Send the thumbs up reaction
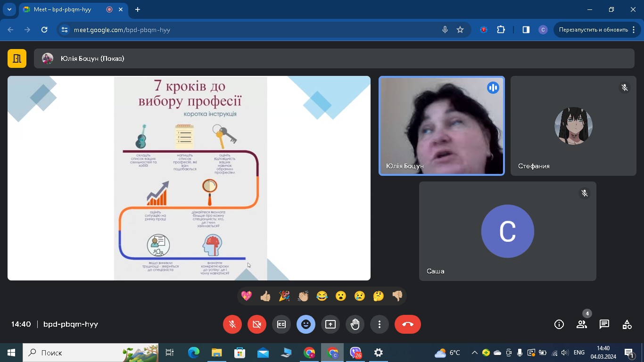The width and height of the screenshot is (644, 362). [x=265, y=296]
